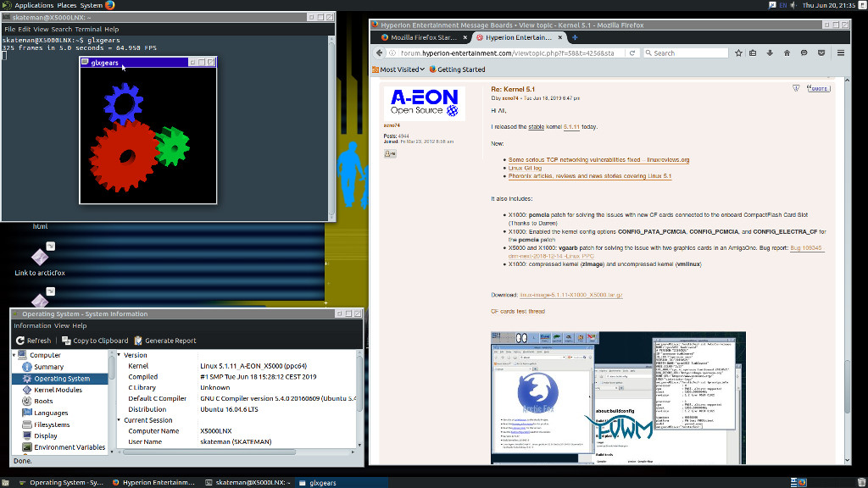This screenshot has height=488, width=868.
Task: Click the Operating System taskbar button
Action: pos(61,482)
